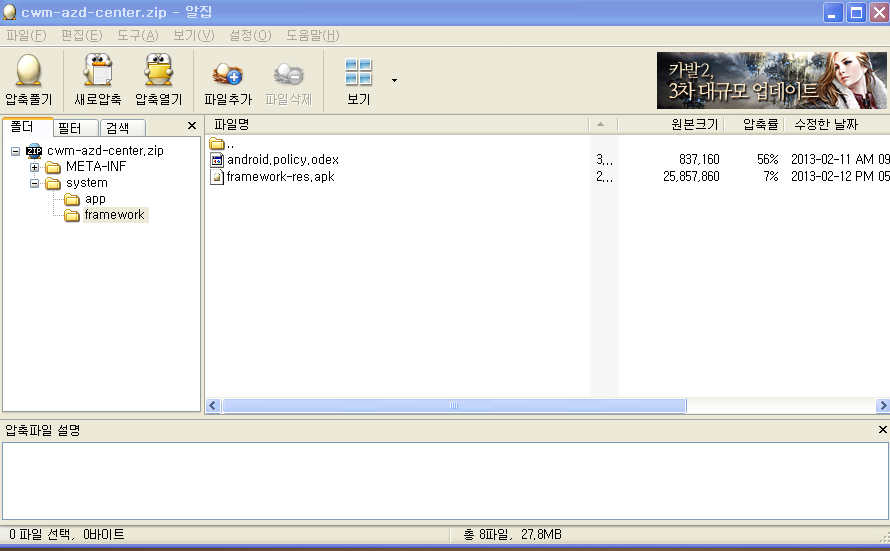Expand the META-INF folder node
890x551 pixels.
(34, 167)
